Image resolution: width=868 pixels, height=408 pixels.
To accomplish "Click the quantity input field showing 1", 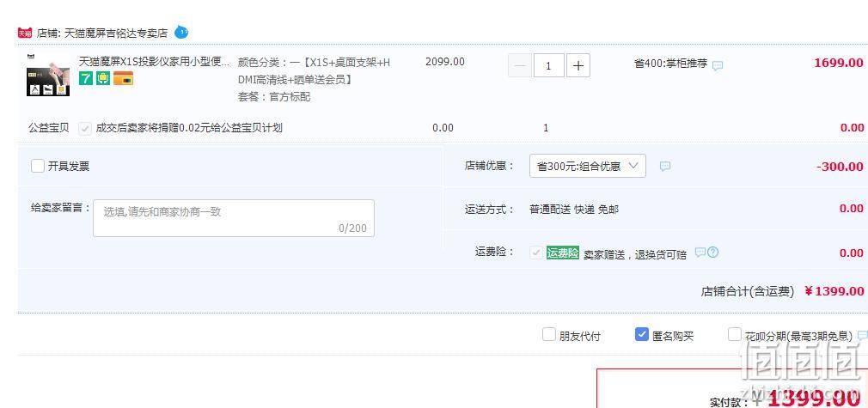I will (548, 66).
